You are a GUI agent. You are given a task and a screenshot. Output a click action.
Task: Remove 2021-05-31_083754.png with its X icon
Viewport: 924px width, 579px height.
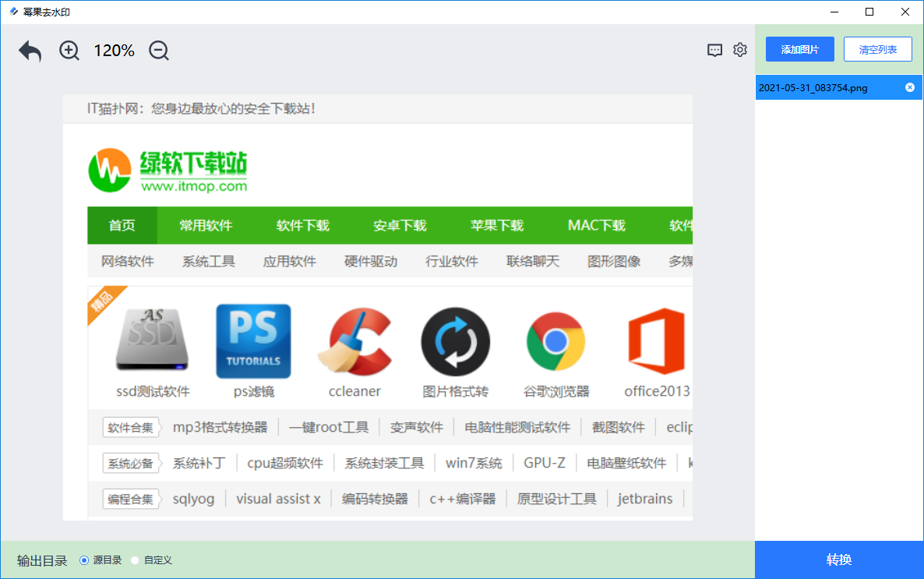909,87
